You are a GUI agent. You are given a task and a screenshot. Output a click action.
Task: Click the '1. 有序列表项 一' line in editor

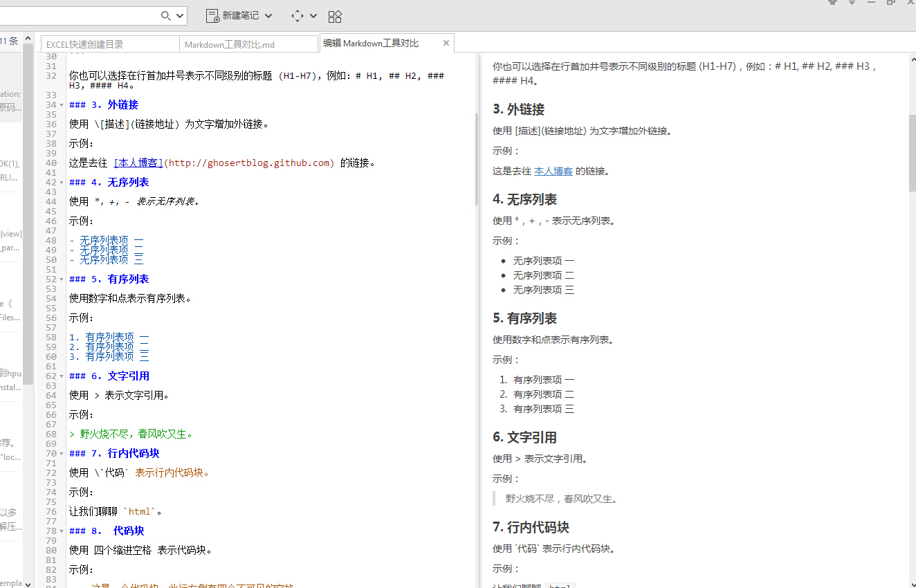pos(109,337)
